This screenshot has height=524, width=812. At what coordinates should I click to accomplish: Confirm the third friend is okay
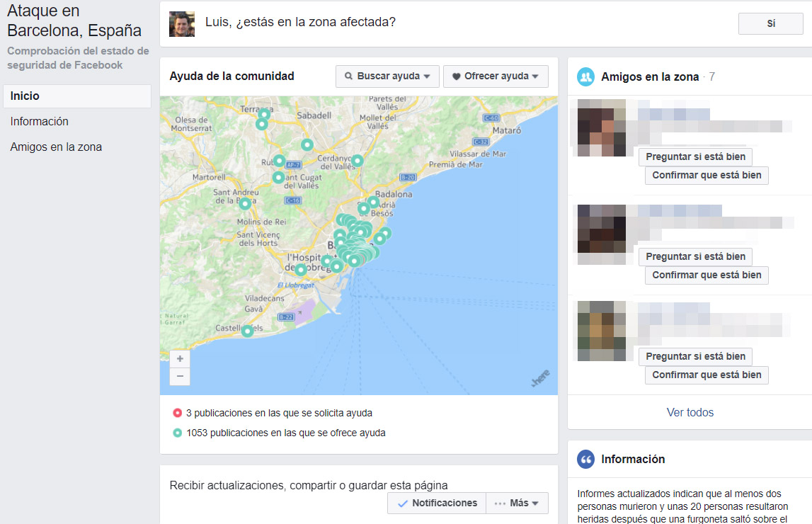707,375
